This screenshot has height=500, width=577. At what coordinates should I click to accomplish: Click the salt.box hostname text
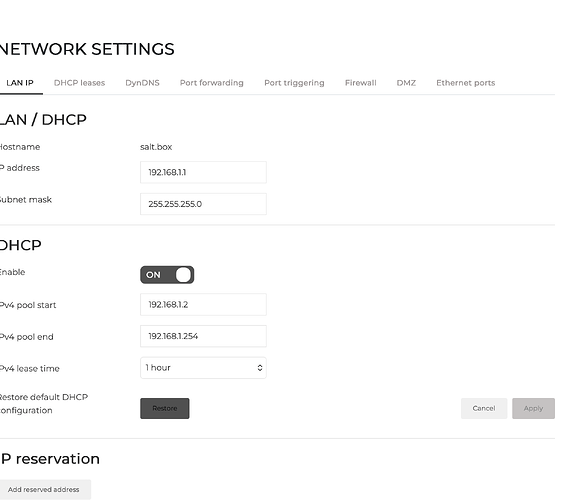[156, 147]
